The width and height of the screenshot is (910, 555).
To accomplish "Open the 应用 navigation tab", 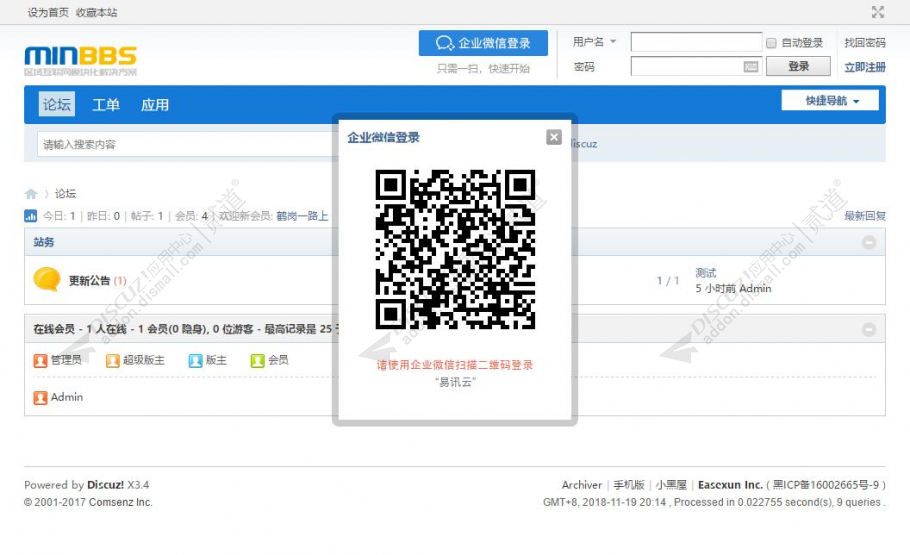I will pos(155,104).
